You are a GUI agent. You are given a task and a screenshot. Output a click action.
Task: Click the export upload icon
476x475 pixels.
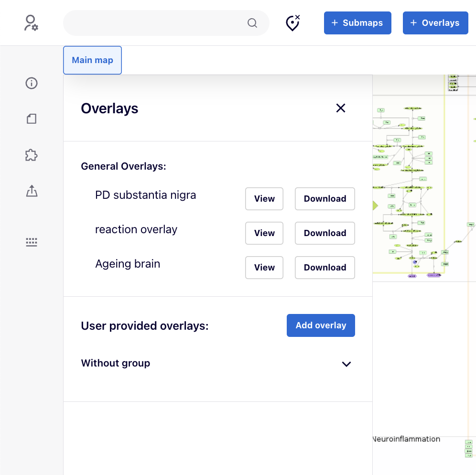(x=32, y=191)
